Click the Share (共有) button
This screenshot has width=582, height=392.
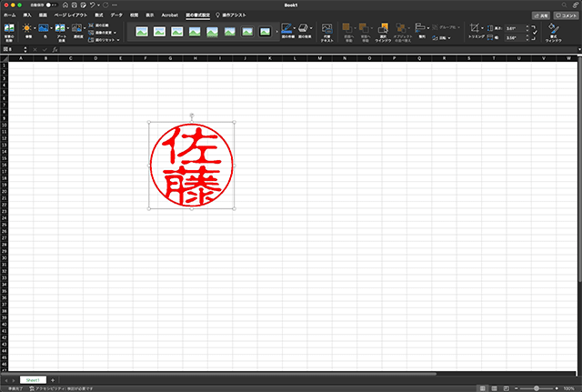coord(540,15)
